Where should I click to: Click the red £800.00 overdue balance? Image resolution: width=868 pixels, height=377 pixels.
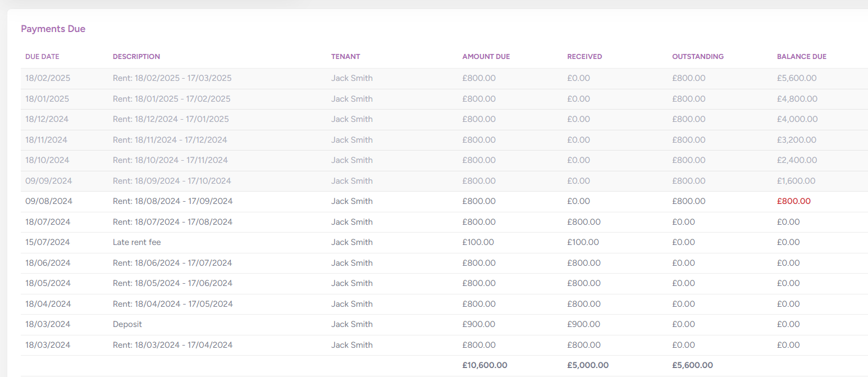(x=794, y=201)
